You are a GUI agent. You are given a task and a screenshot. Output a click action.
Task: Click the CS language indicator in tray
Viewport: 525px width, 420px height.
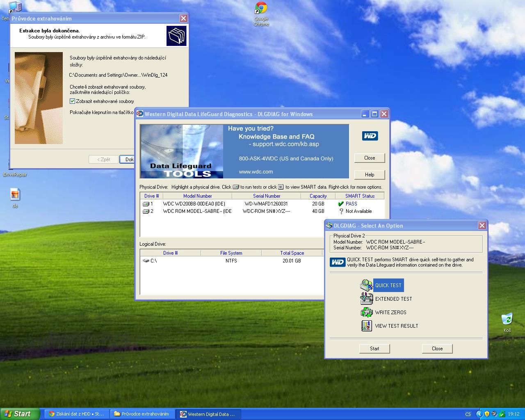[x=468, y=414]
